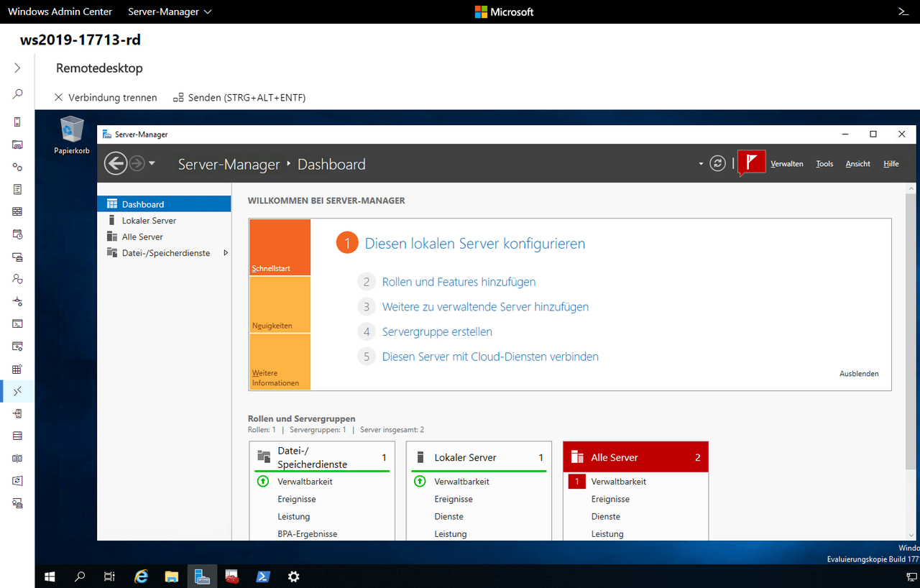Select Alle Server in the navigation pane
Image resolution: width=920 pixels, height=588 pixels.
pyautogui.click(x=164, y=236)
